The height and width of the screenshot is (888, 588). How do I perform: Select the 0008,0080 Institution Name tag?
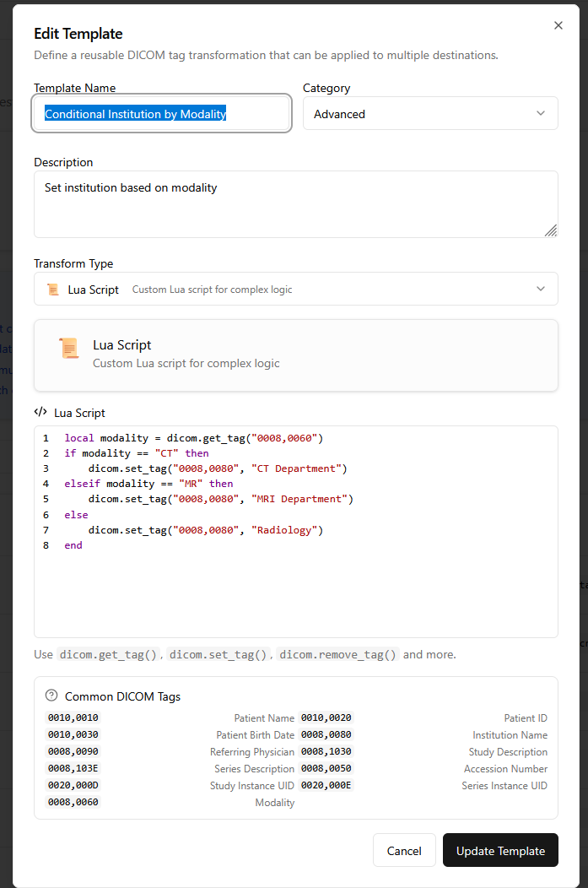click(326, 735)
